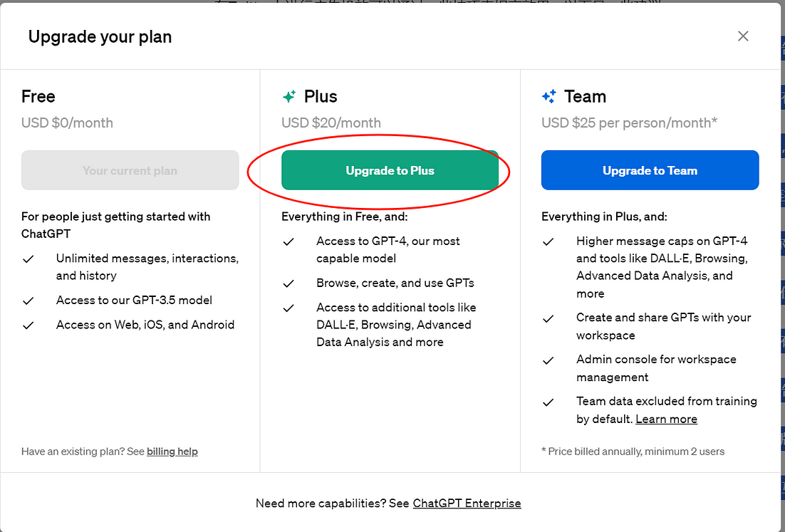Click the Upgrade your plan heading
Viewport: 785px width, 532px height.
[100, 36]
